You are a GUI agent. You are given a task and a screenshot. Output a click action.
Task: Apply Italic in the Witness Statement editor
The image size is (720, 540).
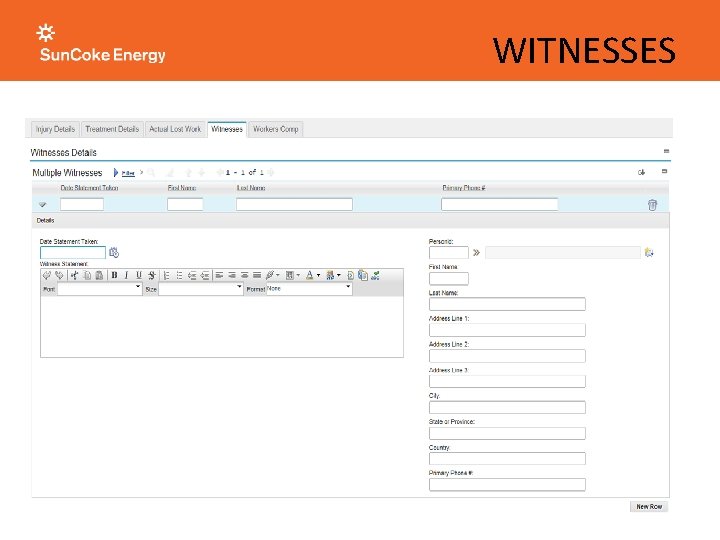pyautogui.click(x=126, y=275)
